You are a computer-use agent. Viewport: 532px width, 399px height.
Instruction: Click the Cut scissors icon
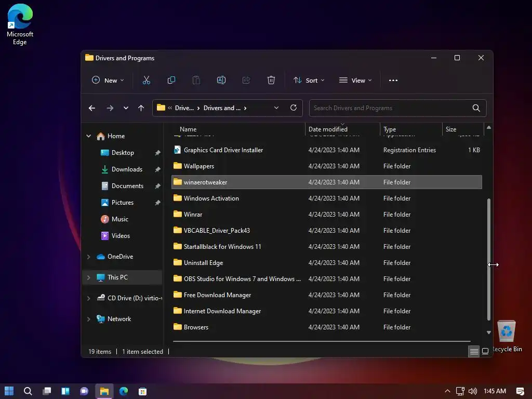coord(146,80)
